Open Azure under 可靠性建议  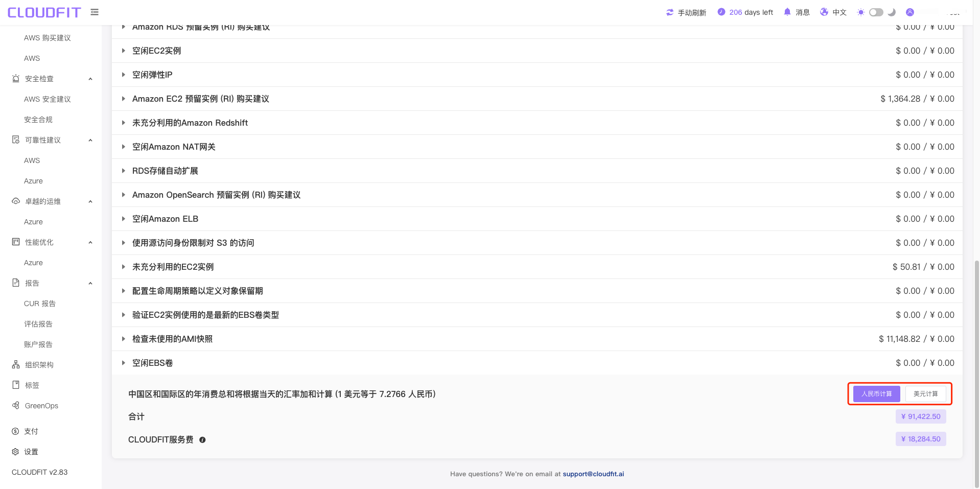click(33, 181)
